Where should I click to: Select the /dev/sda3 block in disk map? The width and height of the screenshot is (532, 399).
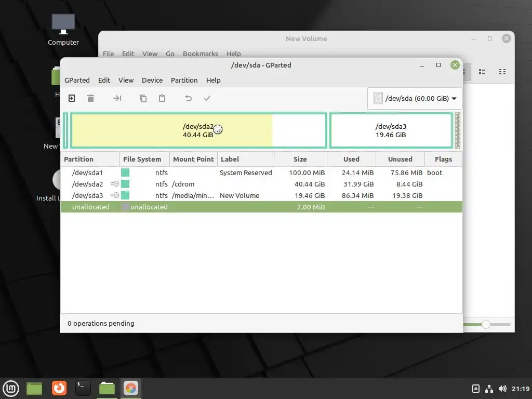(391, 130)
